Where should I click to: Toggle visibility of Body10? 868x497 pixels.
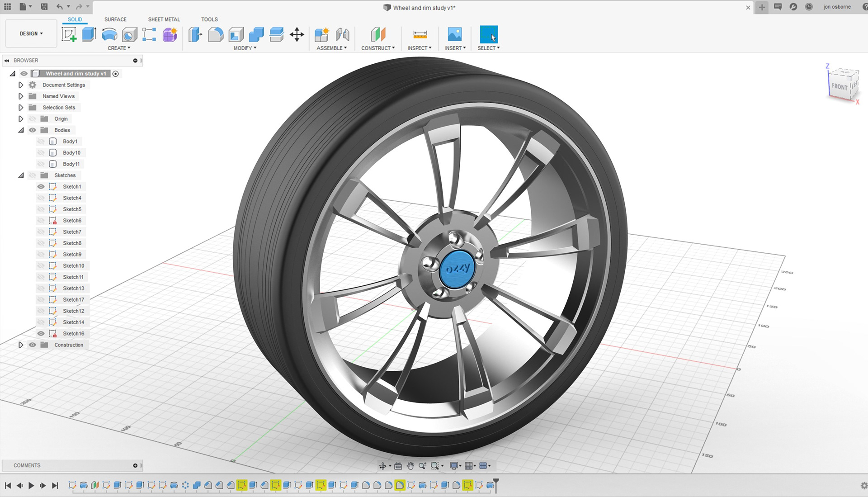41,153
